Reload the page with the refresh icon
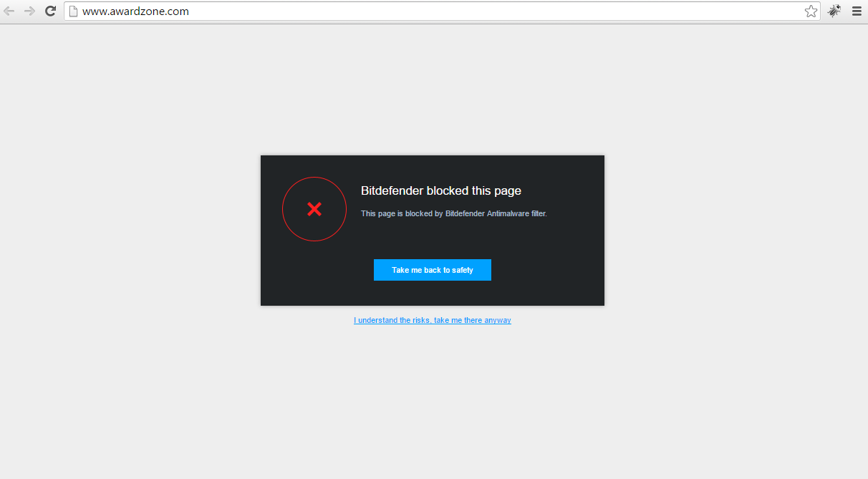This screenshot has width=868, height=479. coord(50,11)
